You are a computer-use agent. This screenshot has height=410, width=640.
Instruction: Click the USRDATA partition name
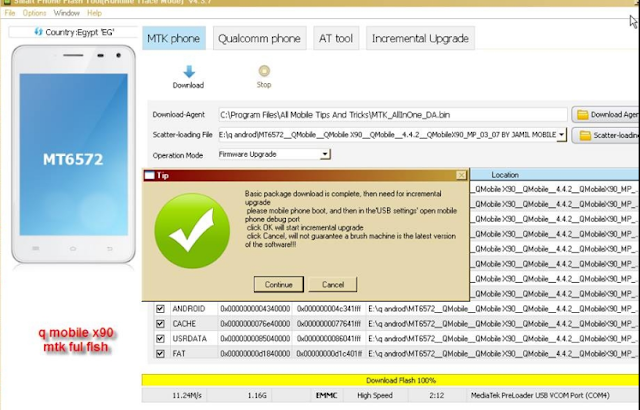tap(189, 339)
